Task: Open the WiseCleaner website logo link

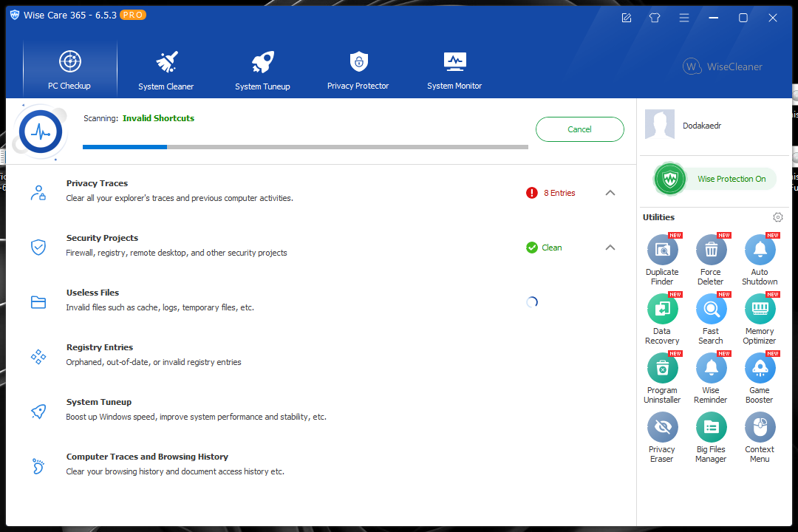Action: [x=723, y=66]
